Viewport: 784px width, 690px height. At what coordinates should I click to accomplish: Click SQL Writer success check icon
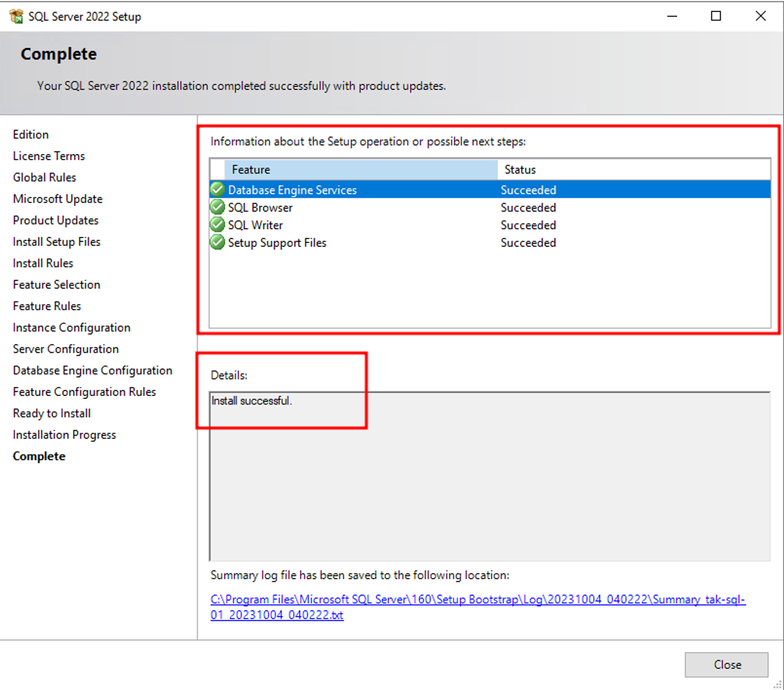pyautogui.click(x=217, y=225)
